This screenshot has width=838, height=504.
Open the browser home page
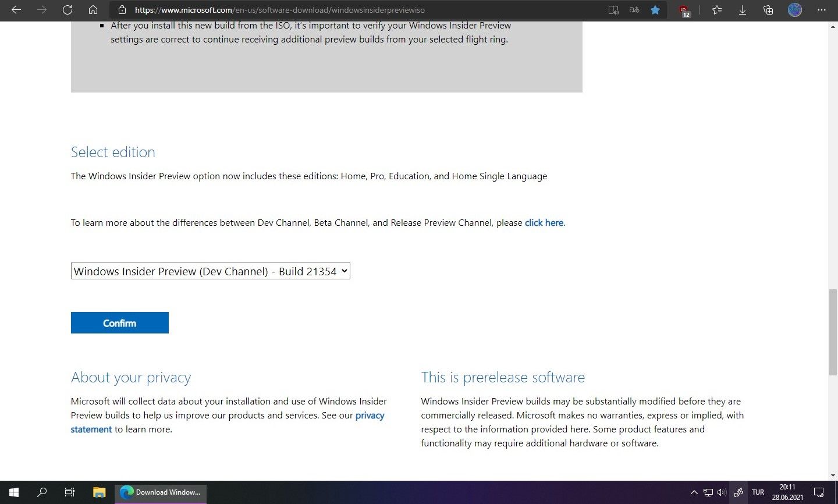coord(93,10)
